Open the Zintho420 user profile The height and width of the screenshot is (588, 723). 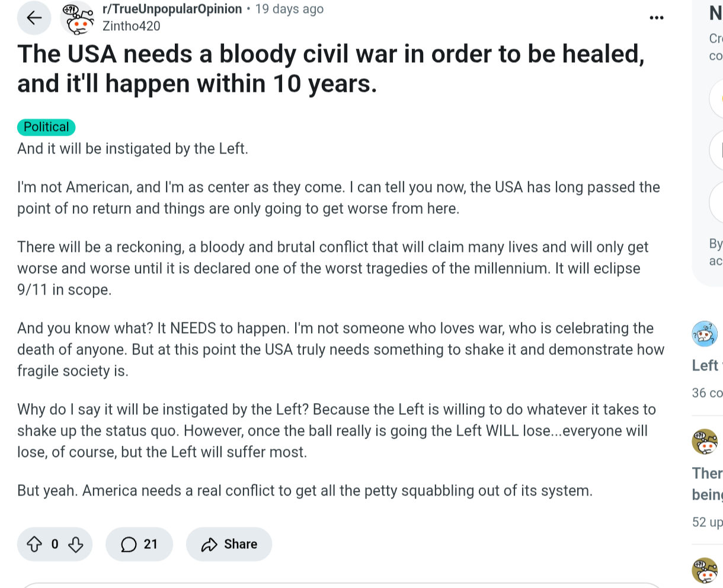point(131,26)
